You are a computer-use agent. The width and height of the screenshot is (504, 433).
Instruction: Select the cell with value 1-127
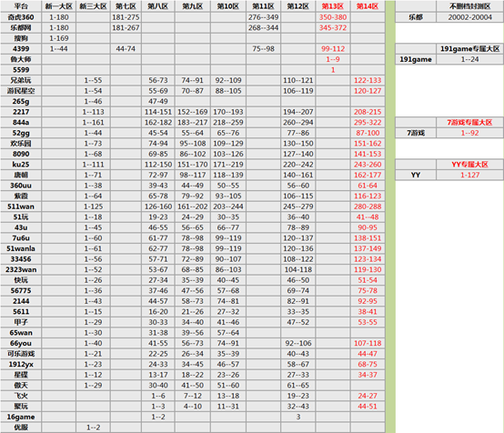coord(470,175)
